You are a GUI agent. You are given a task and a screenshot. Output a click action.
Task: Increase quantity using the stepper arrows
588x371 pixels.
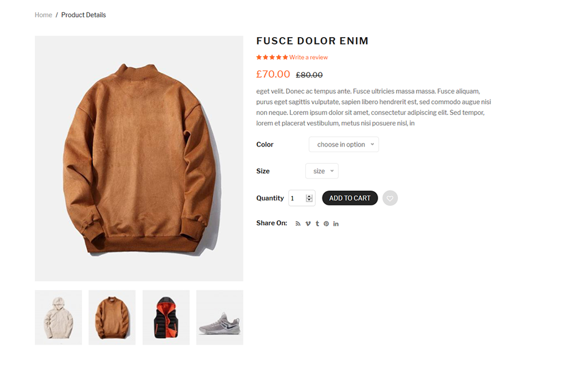(x=309, y=196)
